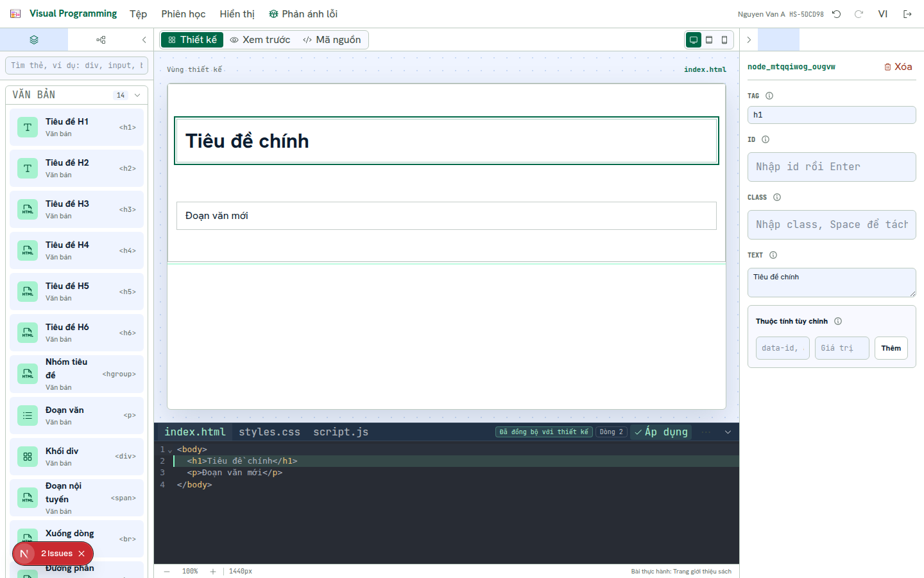This screenshot has height=578, width=924.
Task: Toggle the VI language switch
Action: (883, 14)
